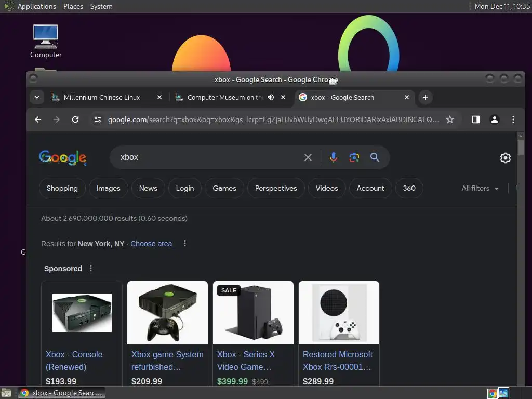
Task: Open options next to Choose area
Action: (185, 243)
